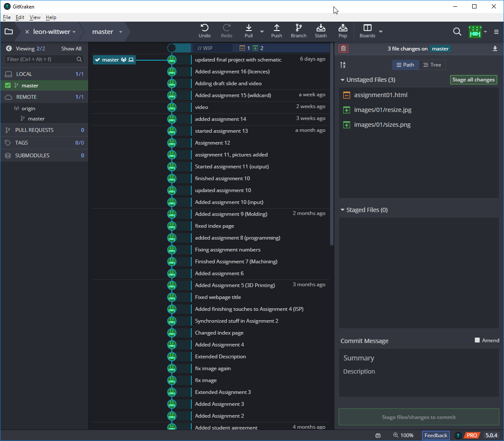Screen dimensions: 504x441
Task: Click the gift icon in status bar
Action: coord(378,435)
